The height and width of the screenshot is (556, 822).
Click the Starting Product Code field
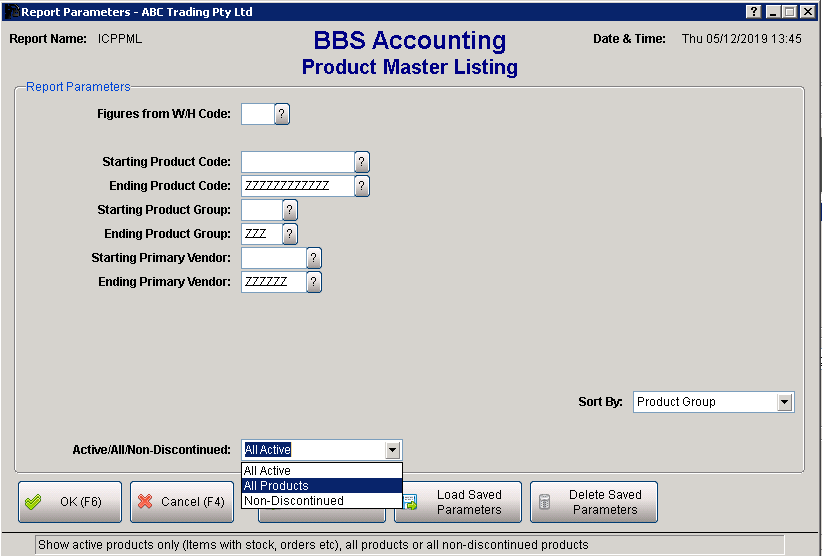(297, 162)
